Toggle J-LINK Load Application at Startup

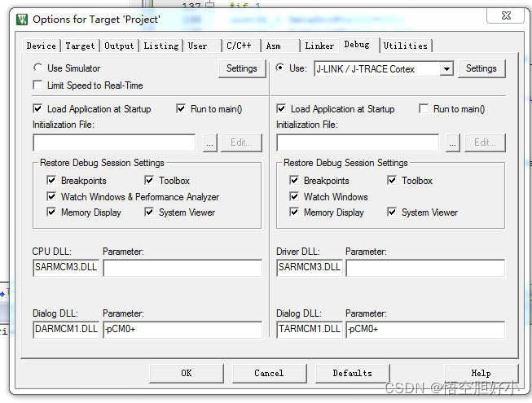tap(281, 109)
